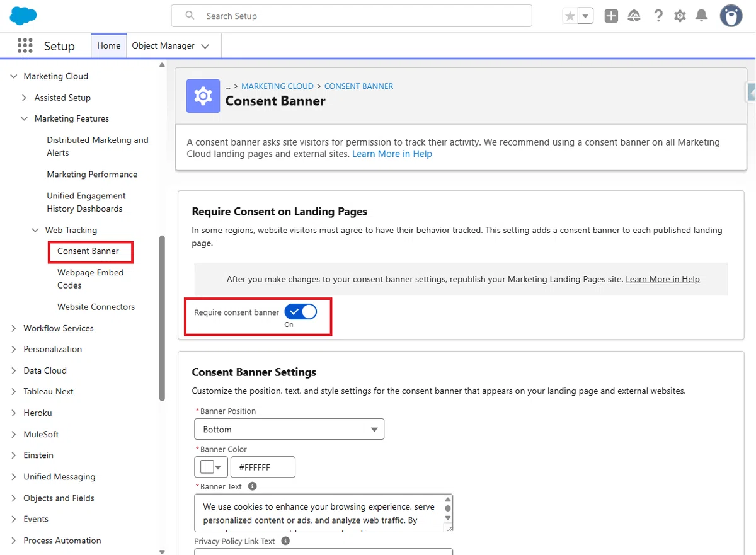Open the Global Actions plus icon
756x555 pixels.
611,16
